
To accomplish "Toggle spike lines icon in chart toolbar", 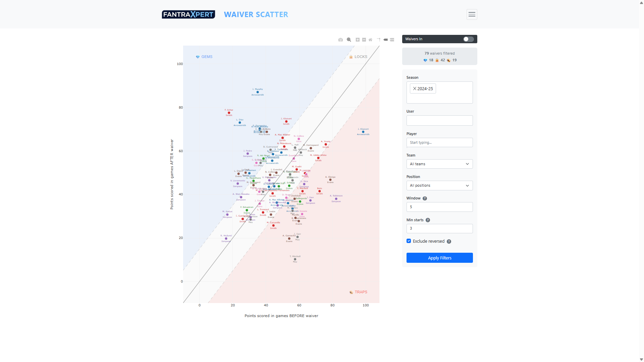I will (x=379, y=40).
